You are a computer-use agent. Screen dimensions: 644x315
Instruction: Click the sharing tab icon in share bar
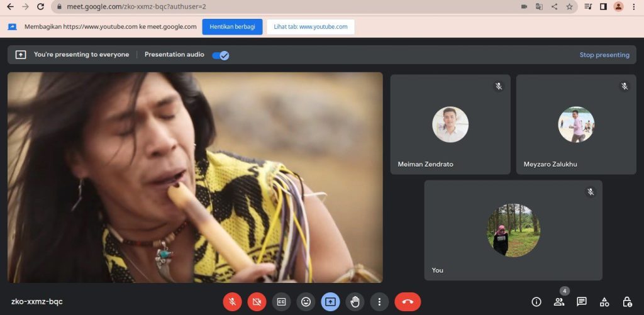pyautogui.click(x=13, y=26)
